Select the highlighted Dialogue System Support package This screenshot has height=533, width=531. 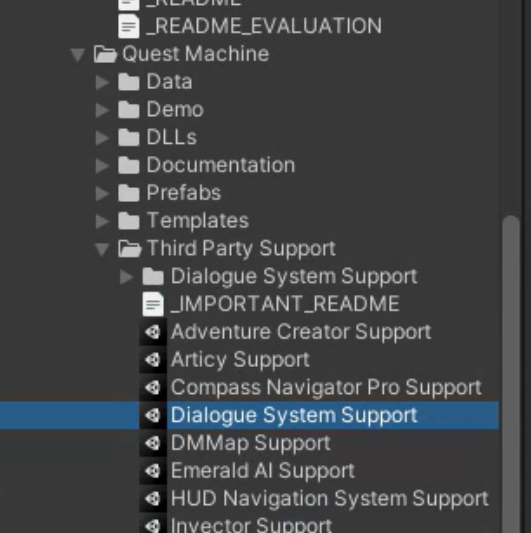click(x=250, y=415)
